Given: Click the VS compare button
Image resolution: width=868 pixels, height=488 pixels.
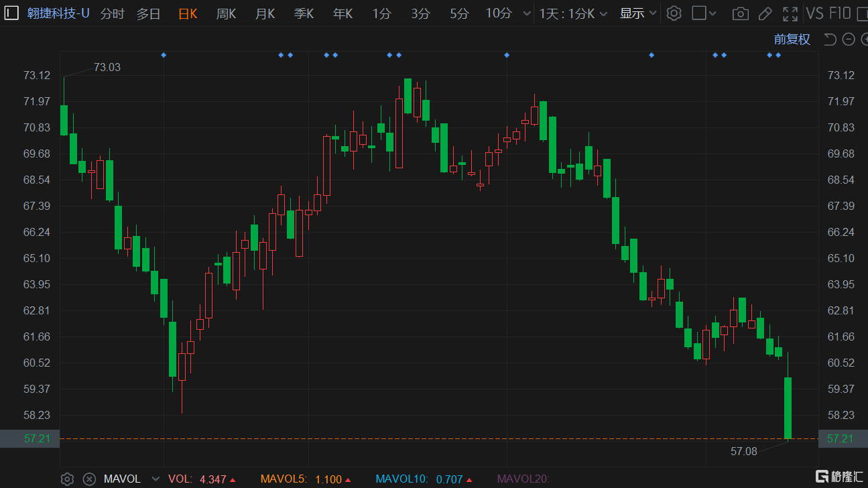Looking at the screenshot, I should pos(814,13).
